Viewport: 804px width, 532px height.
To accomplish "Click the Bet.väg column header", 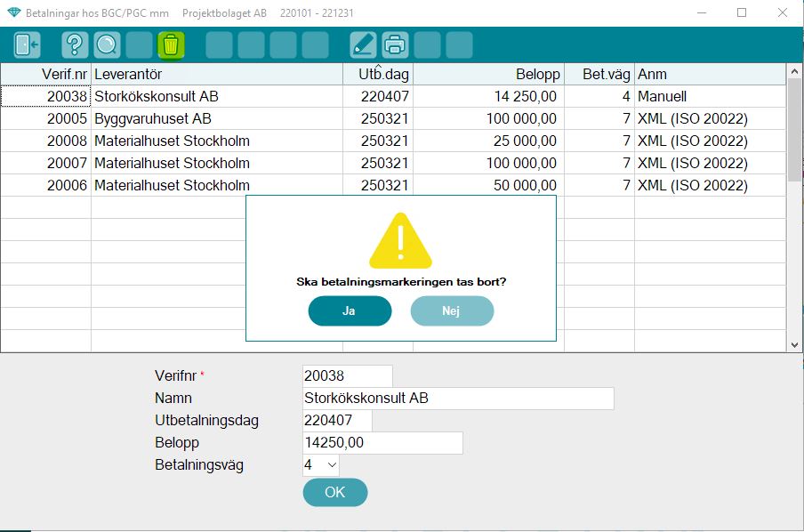I will click(599, 75).
